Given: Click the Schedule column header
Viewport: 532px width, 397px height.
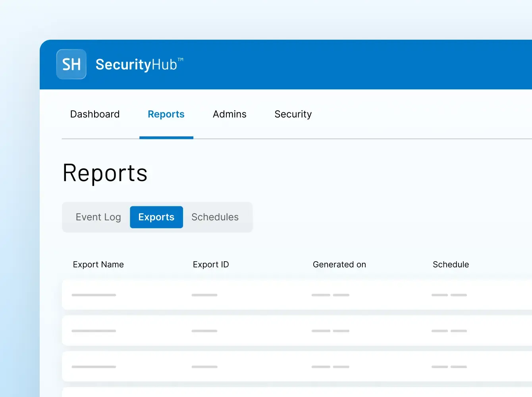Looking at the screenshot, I should pos(451,264).
